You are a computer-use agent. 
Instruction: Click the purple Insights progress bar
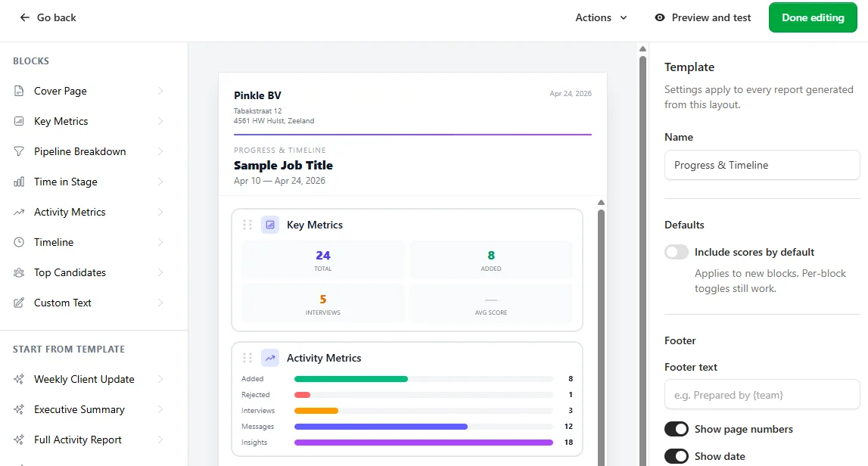(x=424, y=443)
